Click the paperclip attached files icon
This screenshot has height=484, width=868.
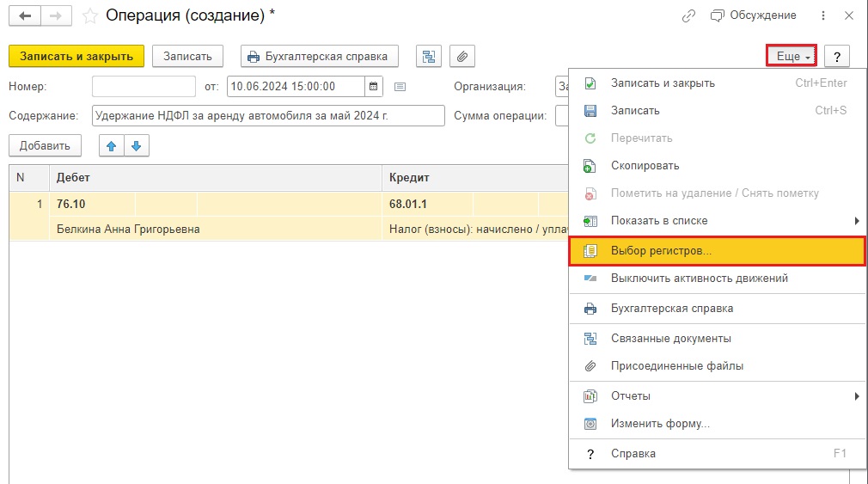(x=462, y=57)
